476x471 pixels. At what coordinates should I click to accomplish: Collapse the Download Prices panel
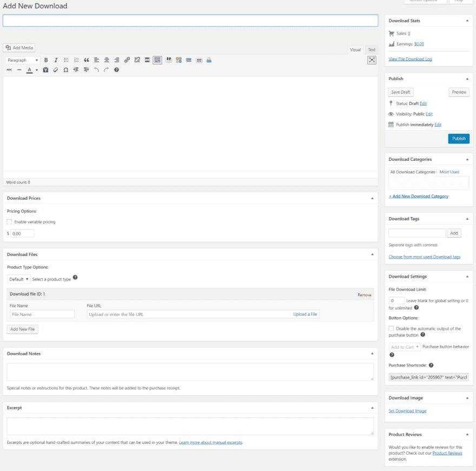pos(372,199)
